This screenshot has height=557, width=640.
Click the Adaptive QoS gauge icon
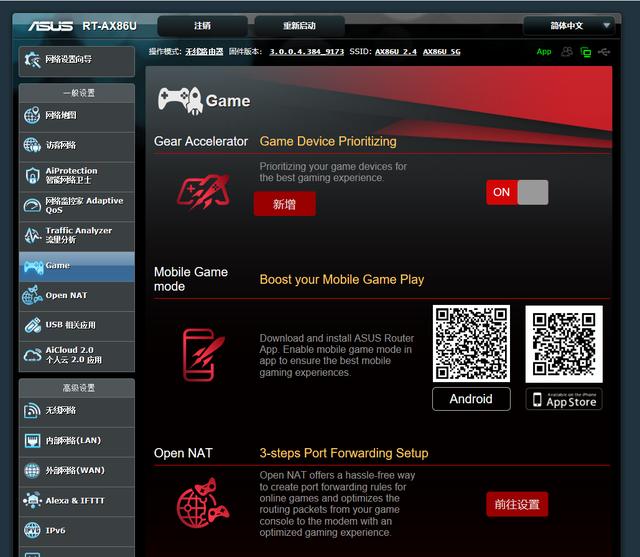[x=32, y=205]
